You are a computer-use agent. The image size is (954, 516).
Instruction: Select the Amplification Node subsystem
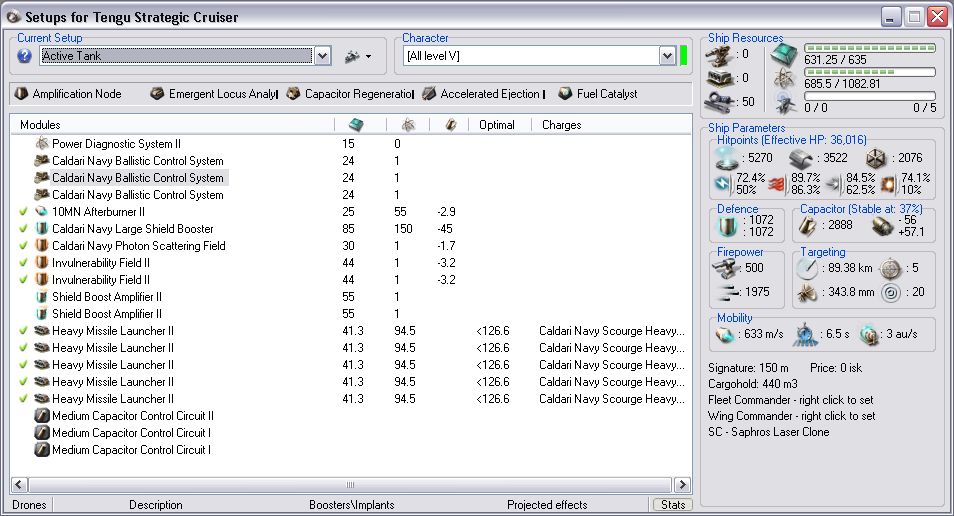(68, 94)
